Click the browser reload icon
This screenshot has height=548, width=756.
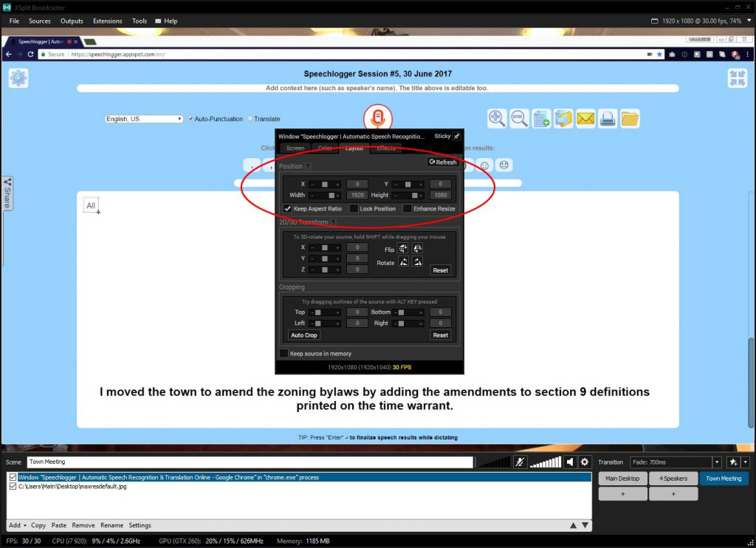pos(30,54)
